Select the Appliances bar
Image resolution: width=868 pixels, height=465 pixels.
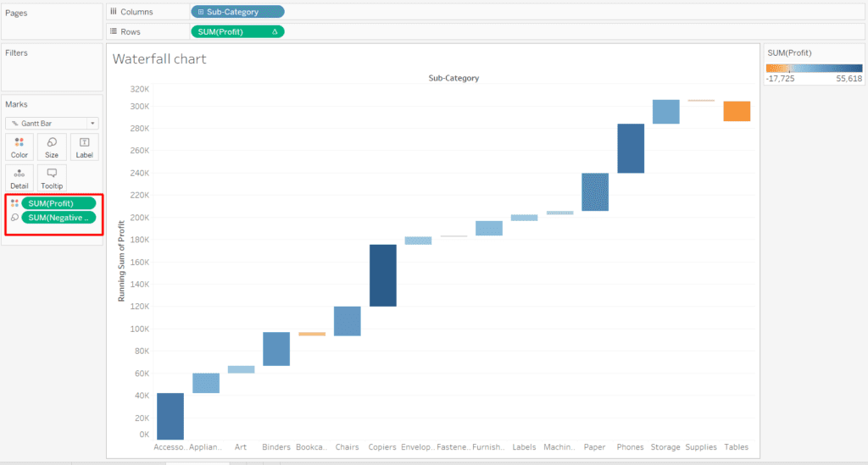coord(206,383)
